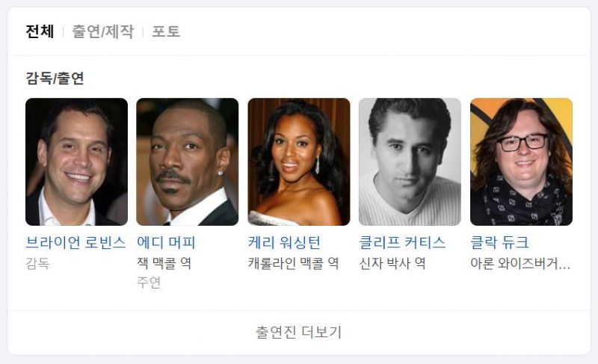
Task: Click role text 캐롤라인 맥콜 역
Action: pyautogui.click(x=293, y=263)
